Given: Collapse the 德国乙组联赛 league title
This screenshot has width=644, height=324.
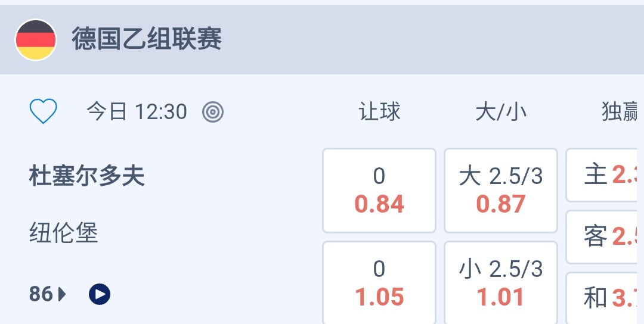Looking at the screenshot, I should coord(147,40).
